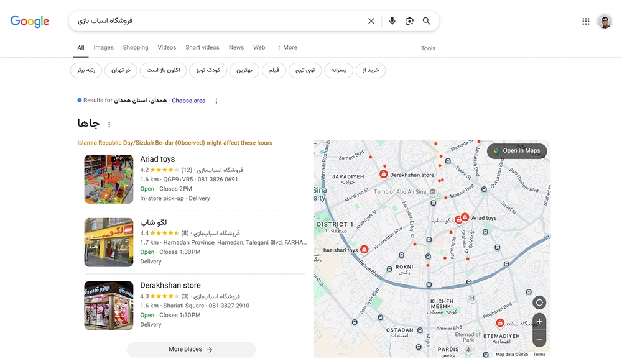This screenshot has width=622, height=364.
Task: Click the Google logo
Action: (x=30, y=21)
